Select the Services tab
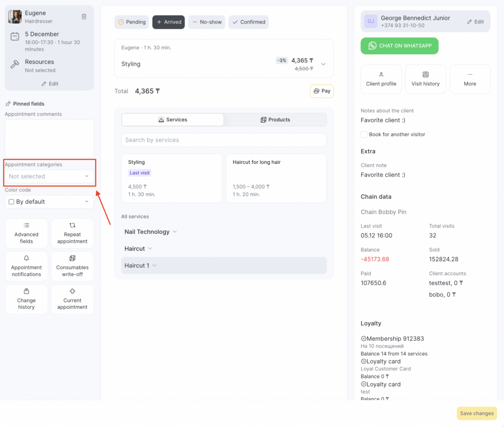The image size is (504, 427). 172,120
